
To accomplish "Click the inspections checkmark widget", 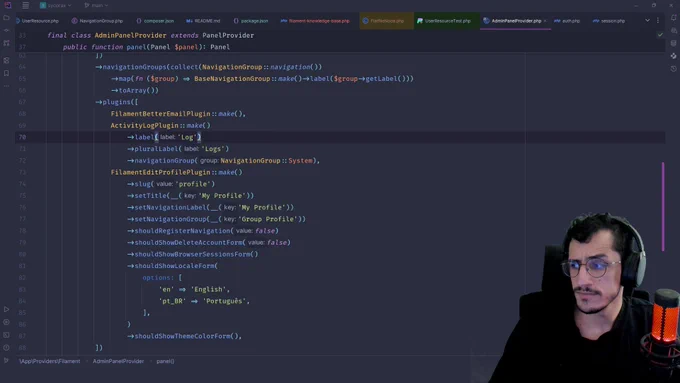I will (x=660, y=35).
